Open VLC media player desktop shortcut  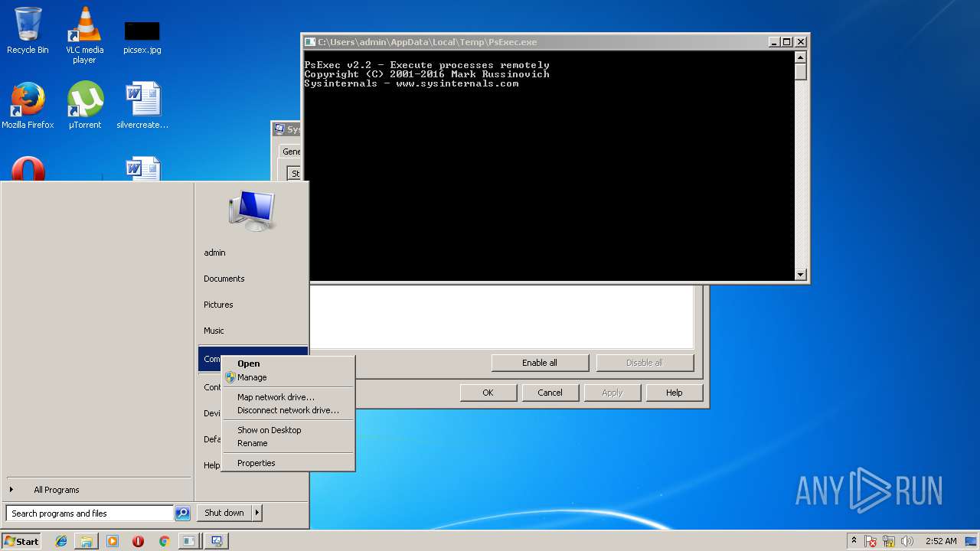pyautogui.click(x=84, y=34)
